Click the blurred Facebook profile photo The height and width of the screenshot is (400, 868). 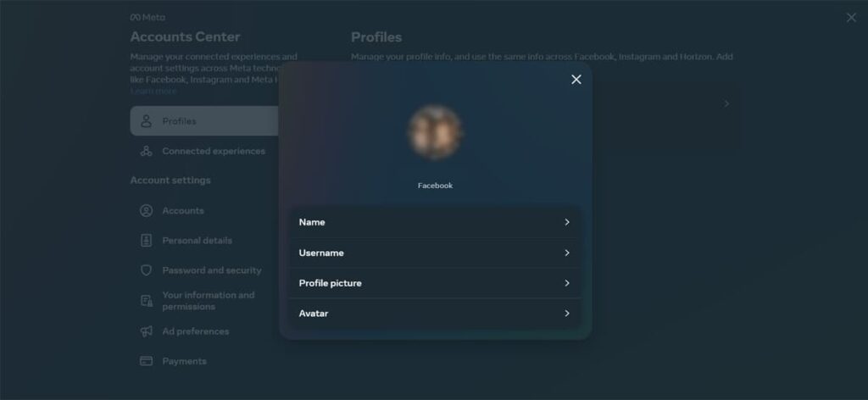[435, 132]
